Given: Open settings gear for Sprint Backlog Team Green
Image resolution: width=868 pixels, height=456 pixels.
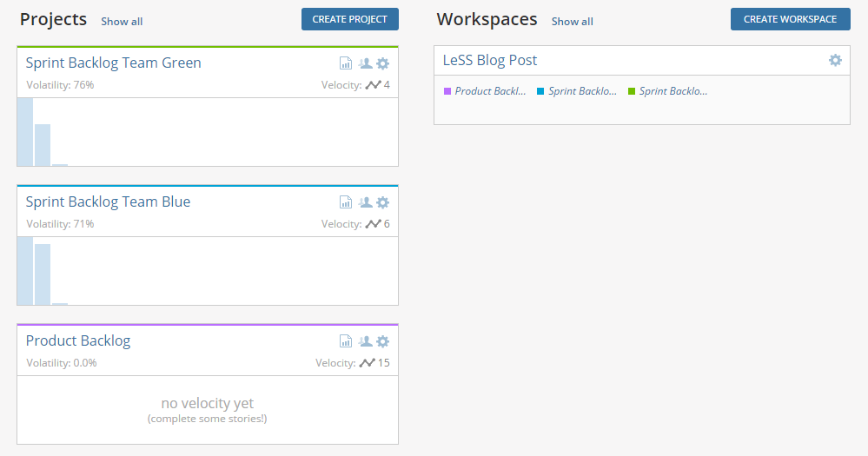Looking at the screenshot, I should (382, 63).
